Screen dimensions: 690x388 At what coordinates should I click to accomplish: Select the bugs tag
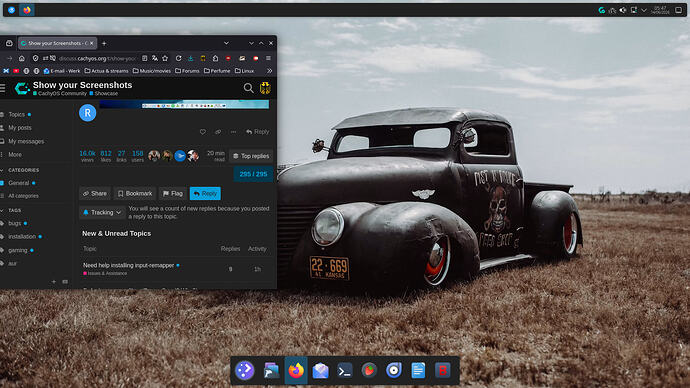pyautogui.click(x=14, y=223)
